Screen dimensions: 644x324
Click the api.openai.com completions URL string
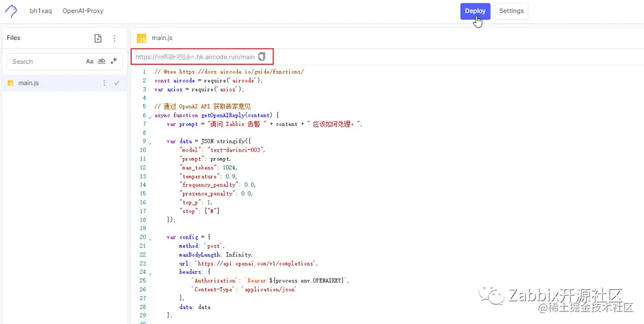pos(256,263)
